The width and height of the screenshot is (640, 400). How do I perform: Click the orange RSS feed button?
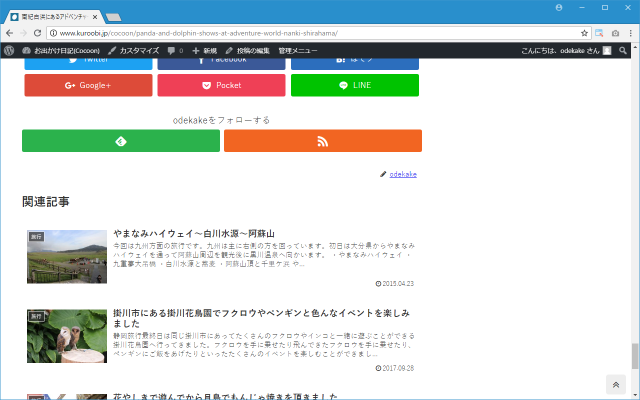322,141
